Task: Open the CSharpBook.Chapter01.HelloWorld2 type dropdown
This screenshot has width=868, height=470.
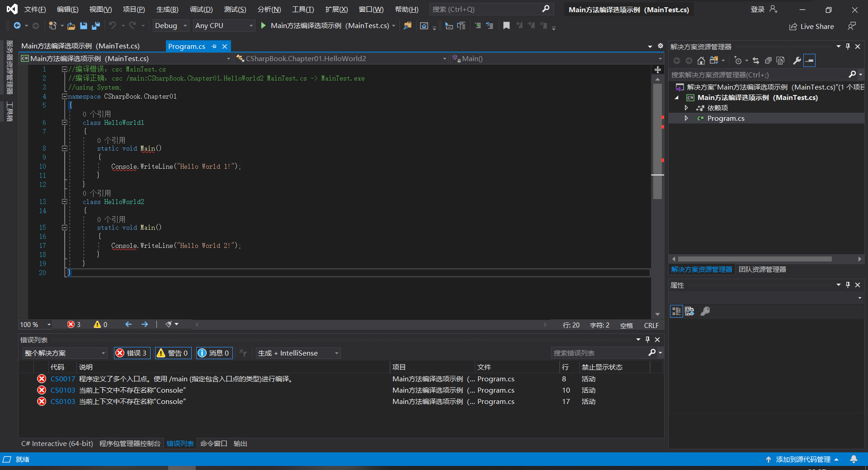Action: (x=342, y=59)
